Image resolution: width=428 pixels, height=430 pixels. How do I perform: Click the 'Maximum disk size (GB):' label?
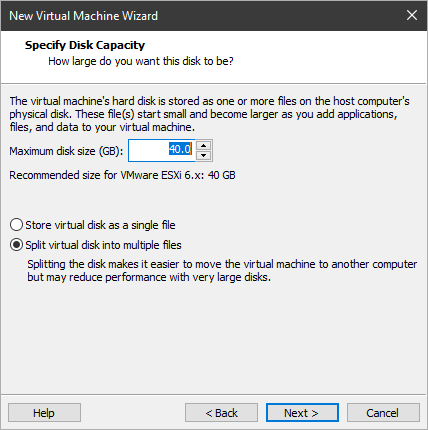[66, 151]
